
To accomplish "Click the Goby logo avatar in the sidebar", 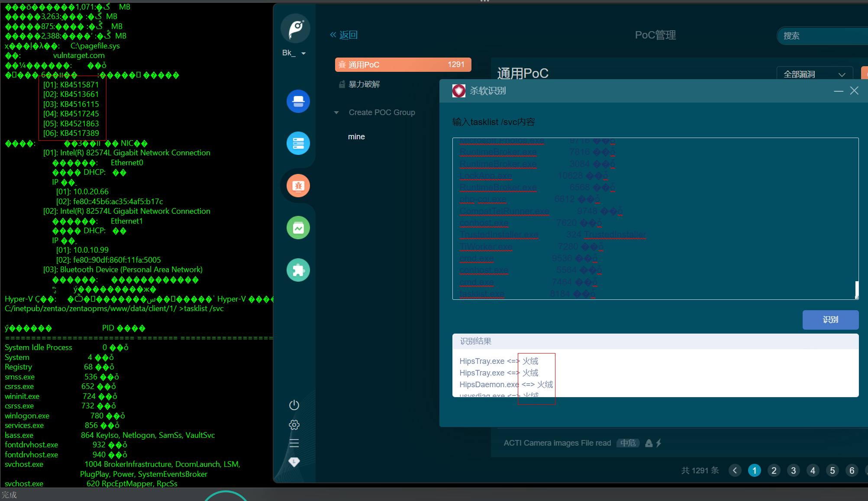I will coord(296,29).
